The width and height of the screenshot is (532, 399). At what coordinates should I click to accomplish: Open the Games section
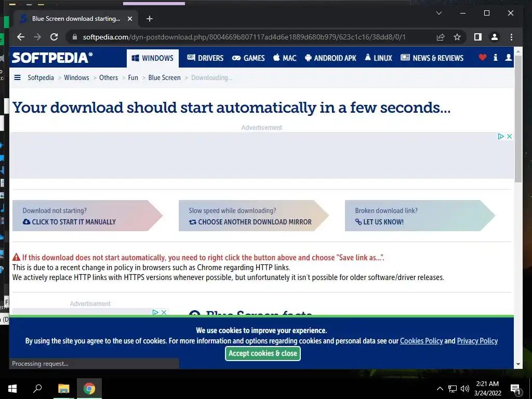tap(248, 58)
